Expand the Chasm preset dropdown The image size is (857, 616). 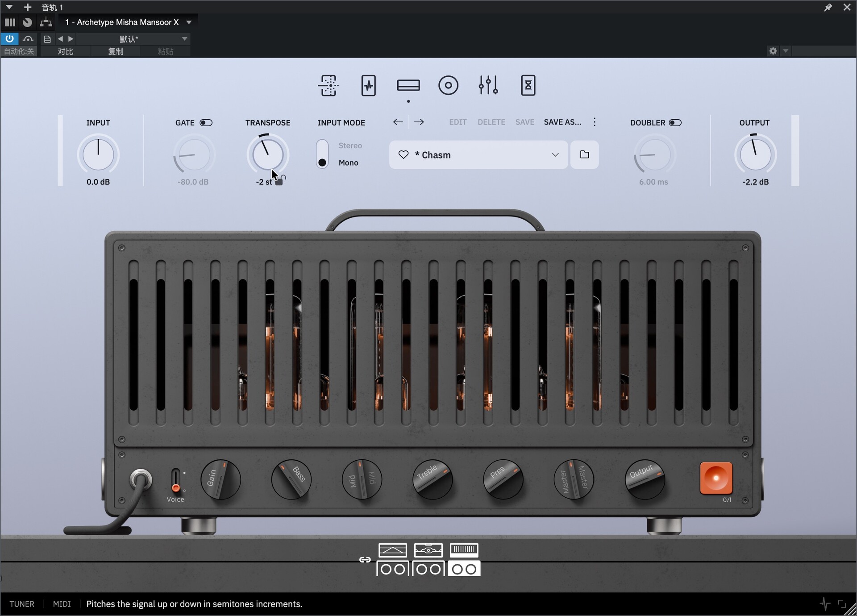[555, 155]
